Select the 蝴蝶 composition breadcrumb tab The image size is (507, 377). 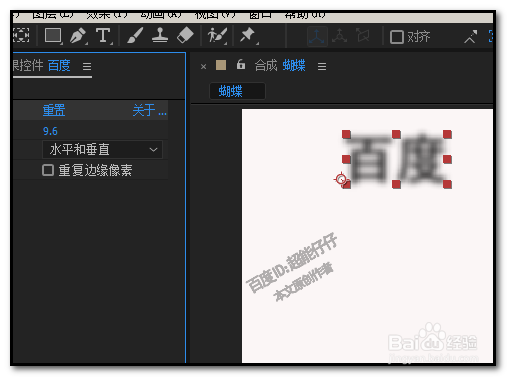237,91
